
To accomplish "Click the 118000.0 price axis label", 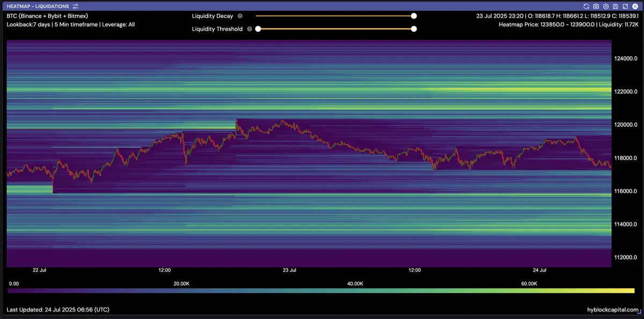I will click(x=626, y=158).
